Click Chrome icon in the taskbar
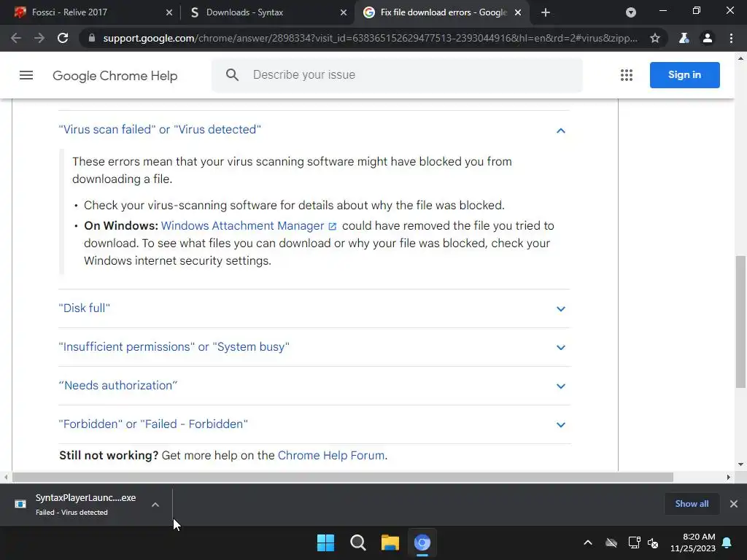Viewport: 747px width, 560px height. tap(422, 542)
